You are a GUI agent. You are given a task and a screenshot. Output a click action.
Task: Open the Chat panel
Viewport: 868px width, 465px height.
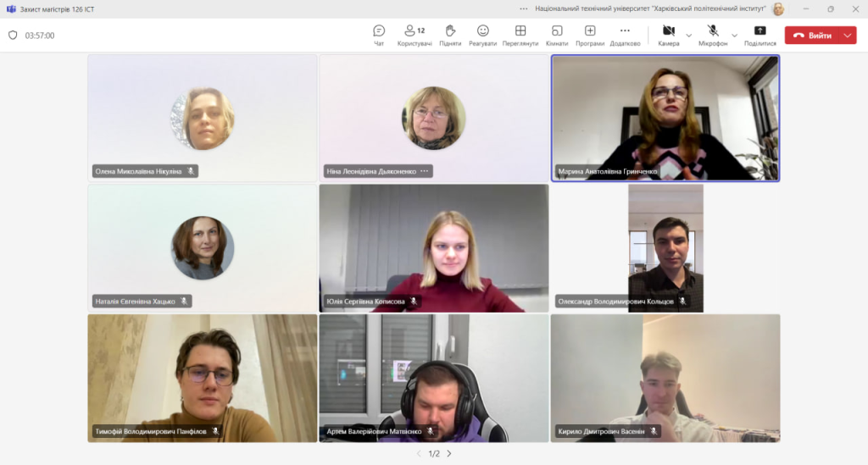379,36
